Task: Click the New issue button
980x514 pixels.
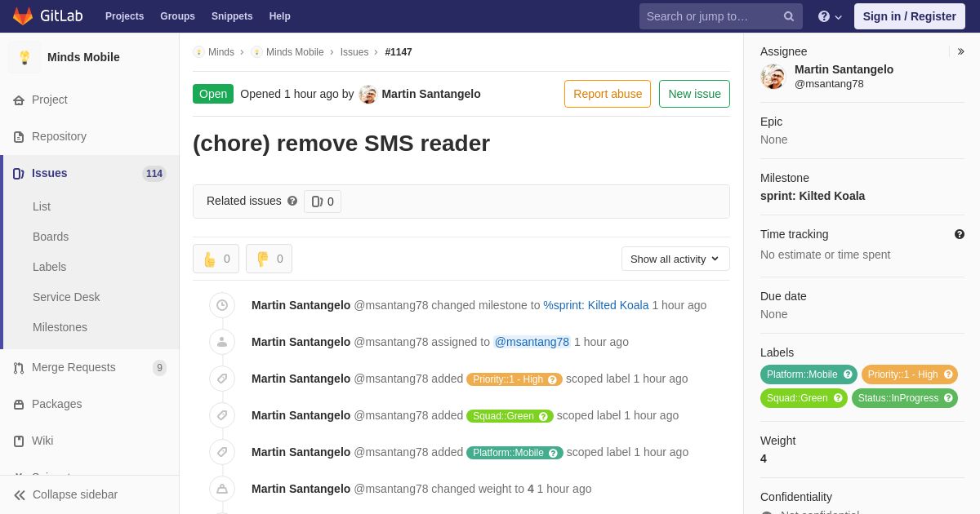Action: pos(694,94)
